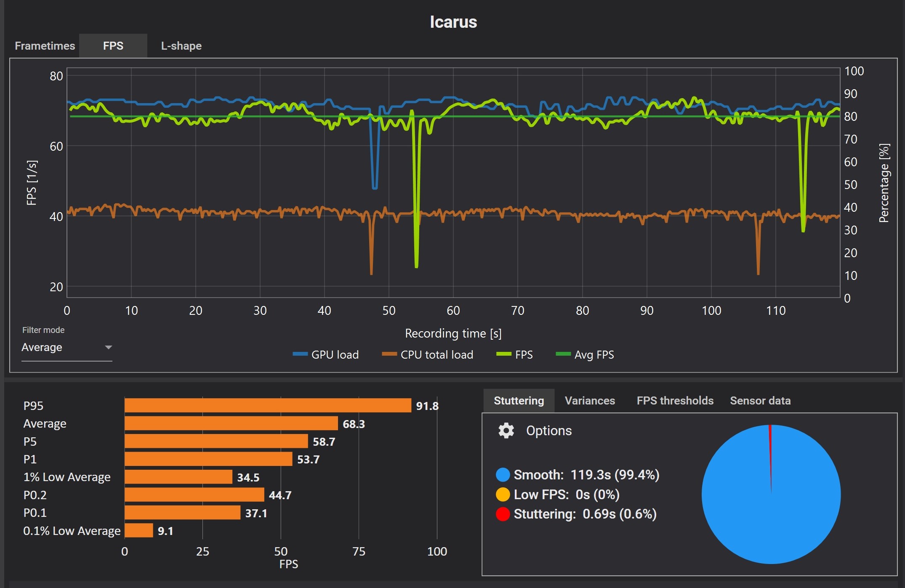This screenshot has height=588, width=905.
Task: Click the yellow Low FPS legend circle
Action: pyautogui.click(x=503, y=495)
